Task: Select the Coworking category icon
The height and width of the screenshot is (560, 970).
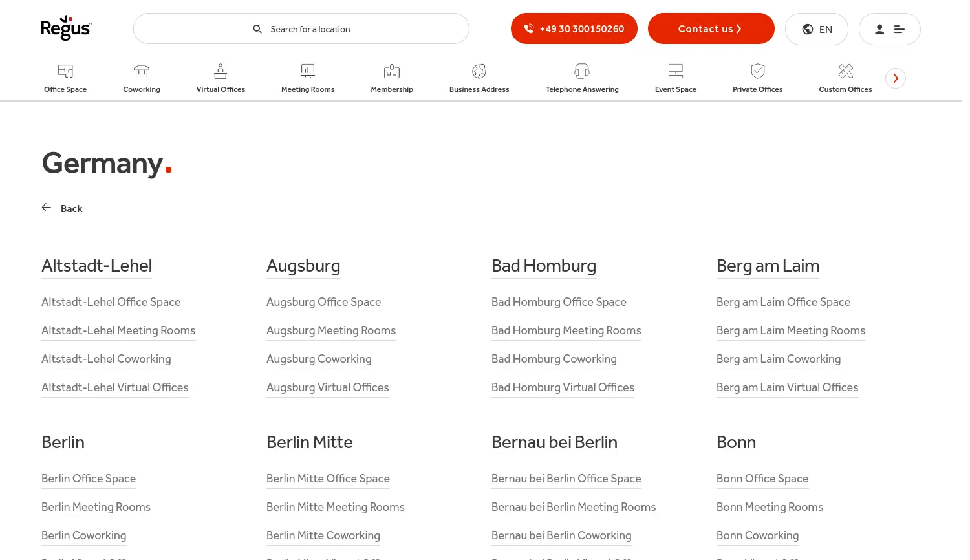Action: 142,71
